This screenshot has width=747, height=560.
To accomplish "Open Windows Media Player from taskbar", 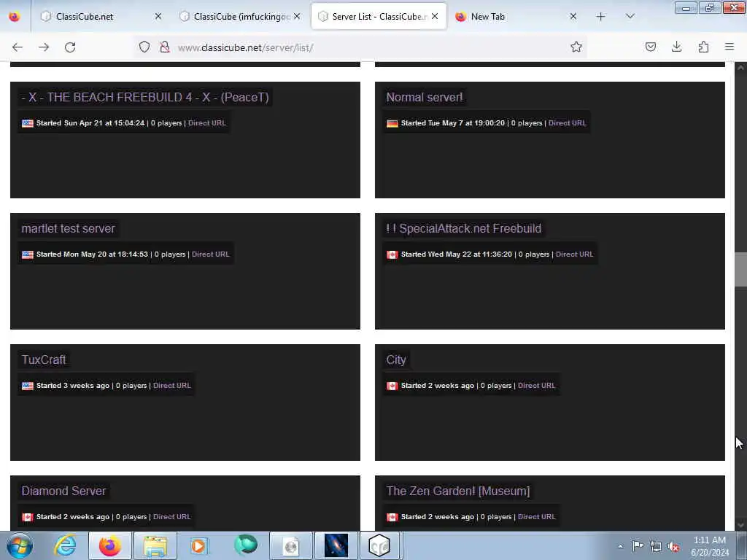I will click(200, 545).
